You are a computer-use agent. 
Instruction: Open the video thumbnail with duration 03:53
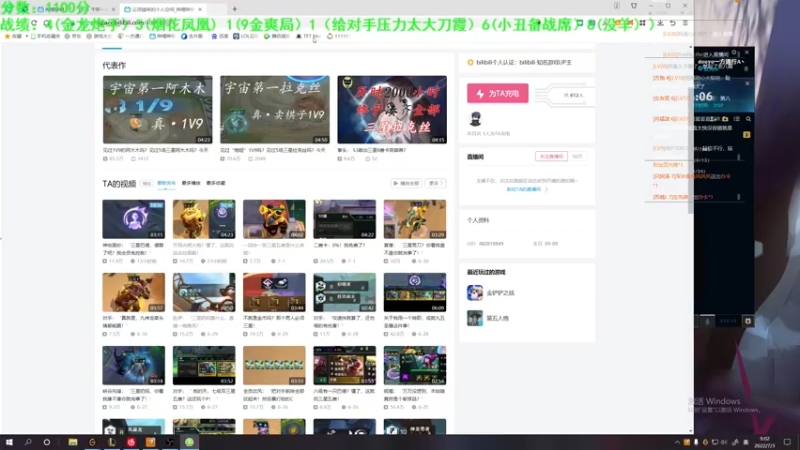pos(274,366)
